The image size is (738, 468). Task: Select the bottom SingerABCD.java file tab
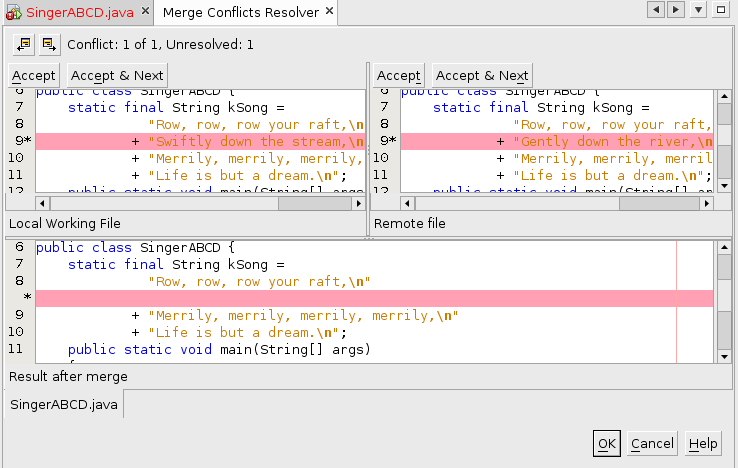pyautogui.click(x=64, y=405)
